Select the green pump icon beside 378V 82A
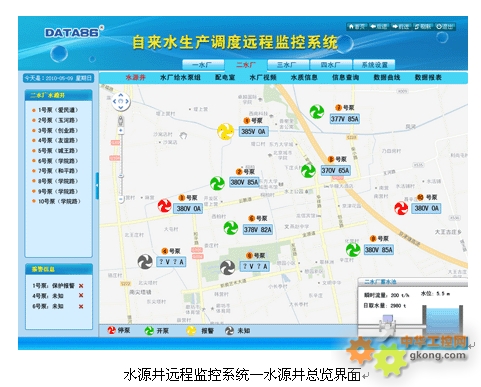Image resolution: width=481 pixels, height=387 pixels. [230, 228]
